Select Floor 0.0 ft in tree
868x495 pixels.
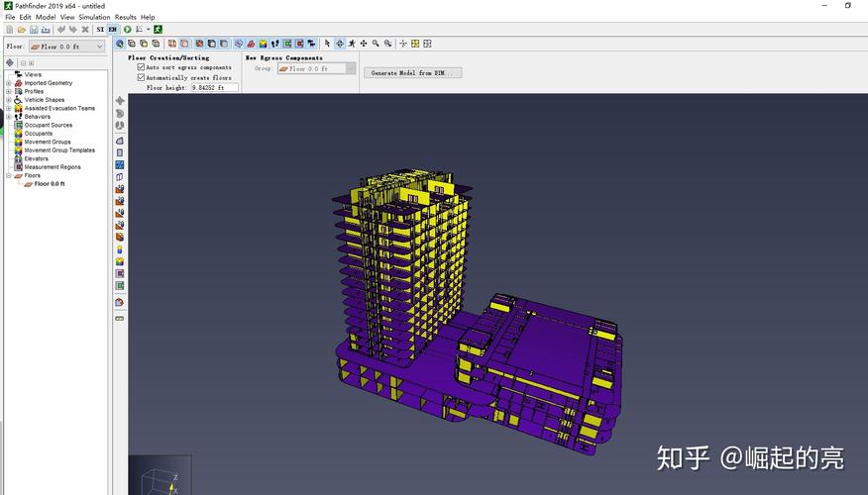click(x=49, y=184)
